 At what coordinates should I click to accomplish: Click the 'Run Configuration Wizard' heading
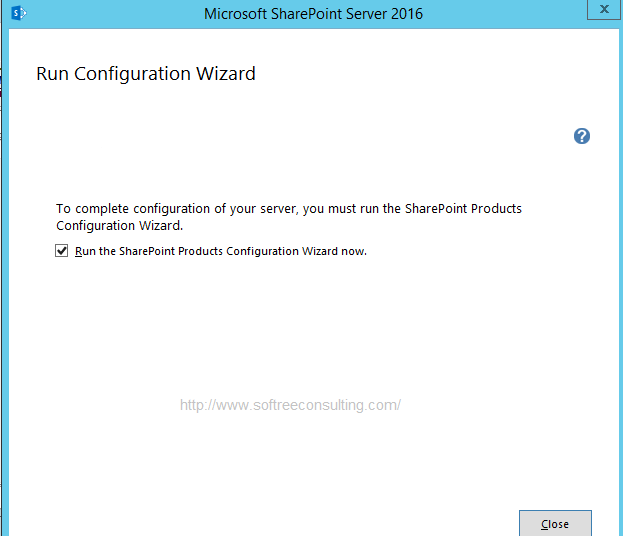146,74
